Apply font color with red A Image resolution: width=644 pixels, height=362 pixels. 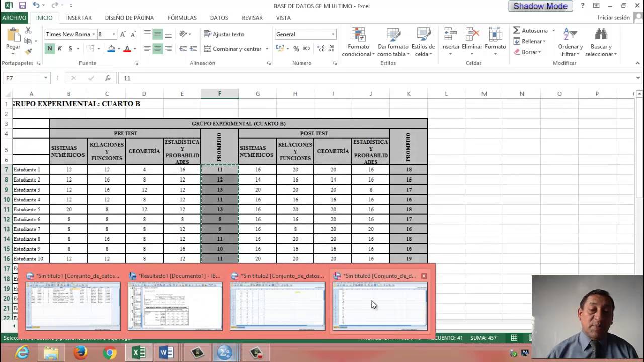click(x=127, y=49)
